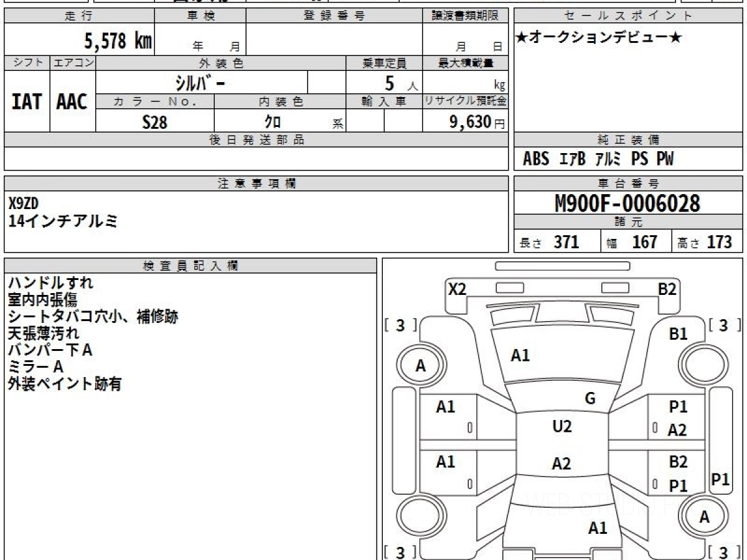Click the U2 mark on the roof
747x560 pixels.
[x=561, y=426]
